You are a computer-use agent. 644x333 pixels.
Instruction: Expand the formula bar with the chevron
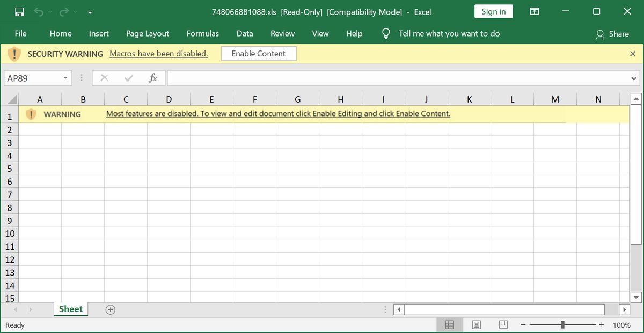pyautogui.click(x=634, y=78)
